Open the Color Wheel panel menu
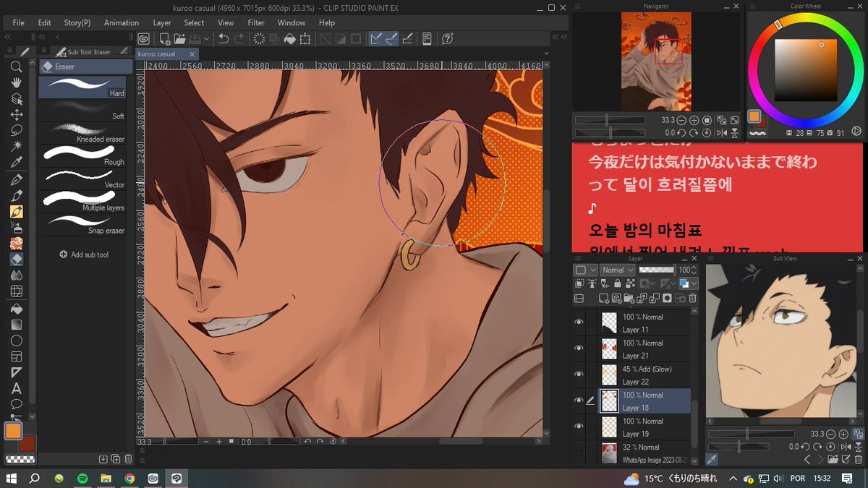 [754, 7]
